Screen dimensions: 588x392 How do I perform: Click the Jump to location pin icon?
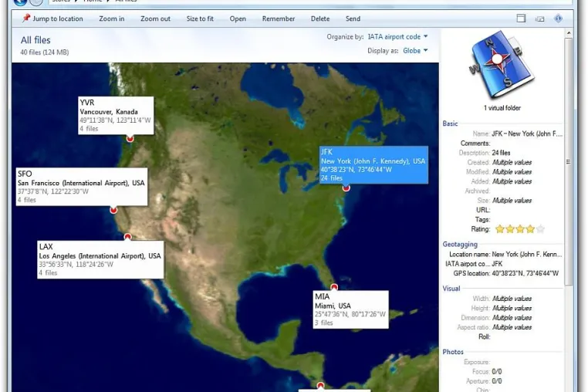(x=26, y=18)
